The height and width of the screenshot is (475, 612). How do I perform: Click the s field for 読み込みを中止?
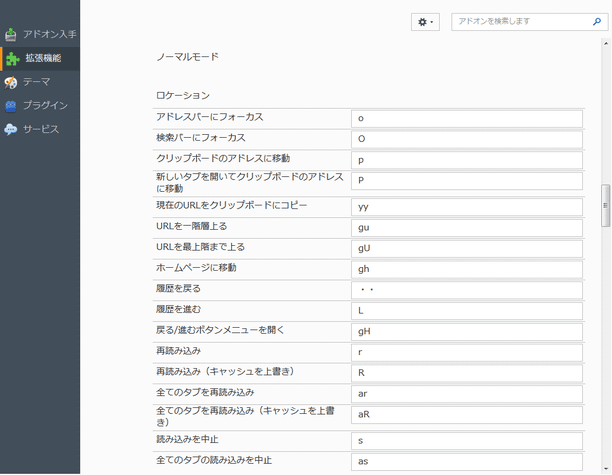click(467, 441)
